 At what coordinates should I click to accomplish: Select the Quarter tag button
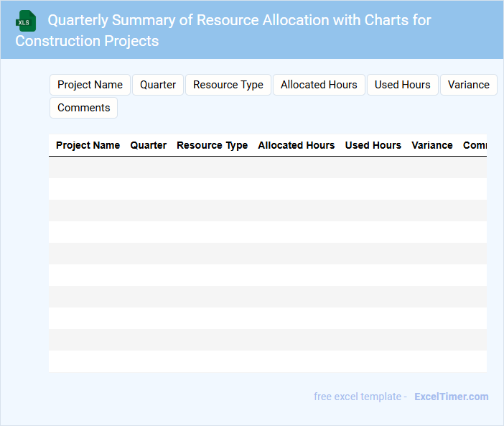[x=158, y=85]
